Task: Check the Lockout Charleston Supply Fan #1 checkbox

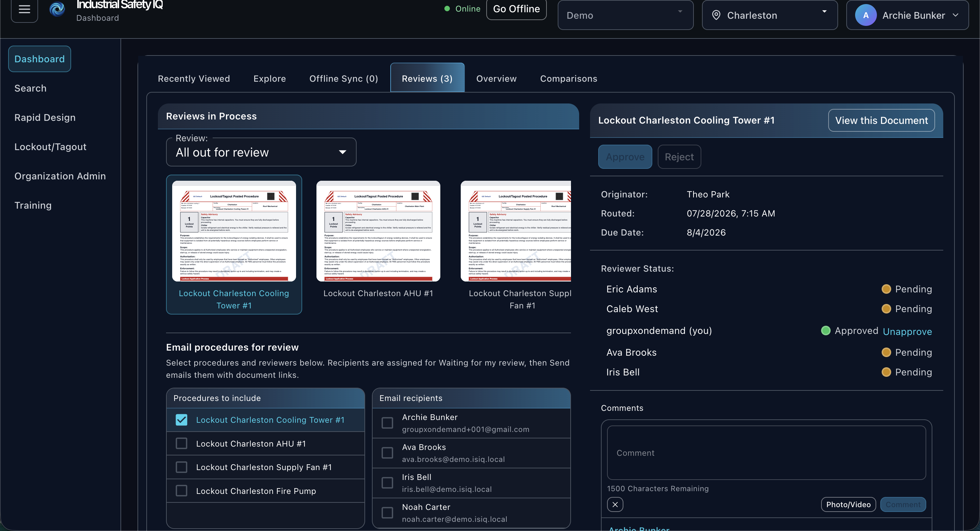Action: click(x=181, y=467)
